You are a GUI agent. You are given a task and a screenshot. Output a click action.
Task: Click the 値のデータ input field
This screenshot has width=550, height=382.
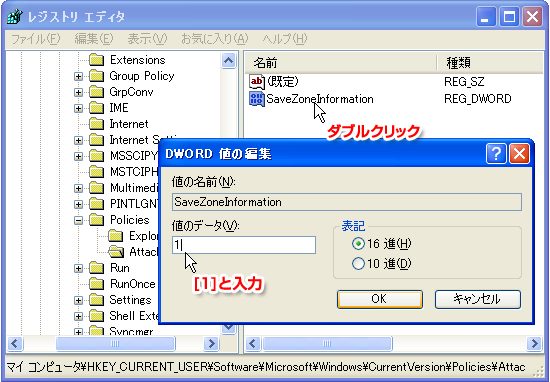244,245
